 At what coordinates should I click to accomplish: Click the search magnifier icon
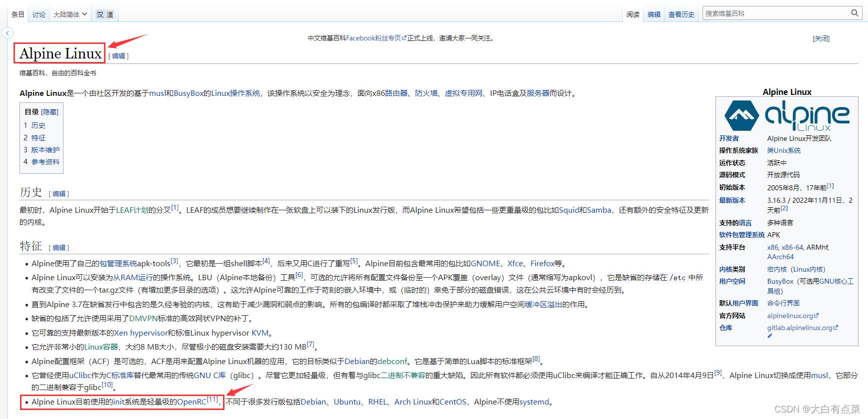(855, 13)
